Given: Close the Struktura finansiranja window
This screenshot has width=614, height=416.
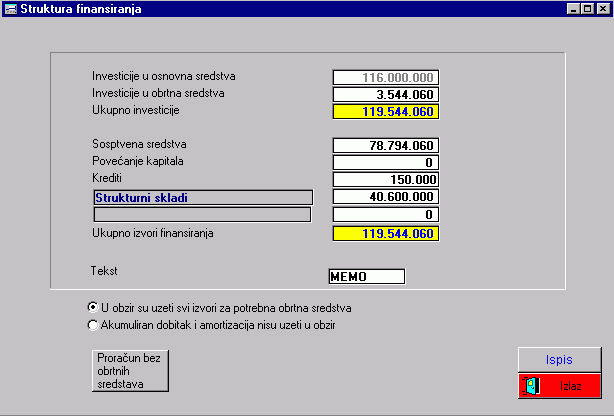Looking at the screenshot, I should click(603, 9).
